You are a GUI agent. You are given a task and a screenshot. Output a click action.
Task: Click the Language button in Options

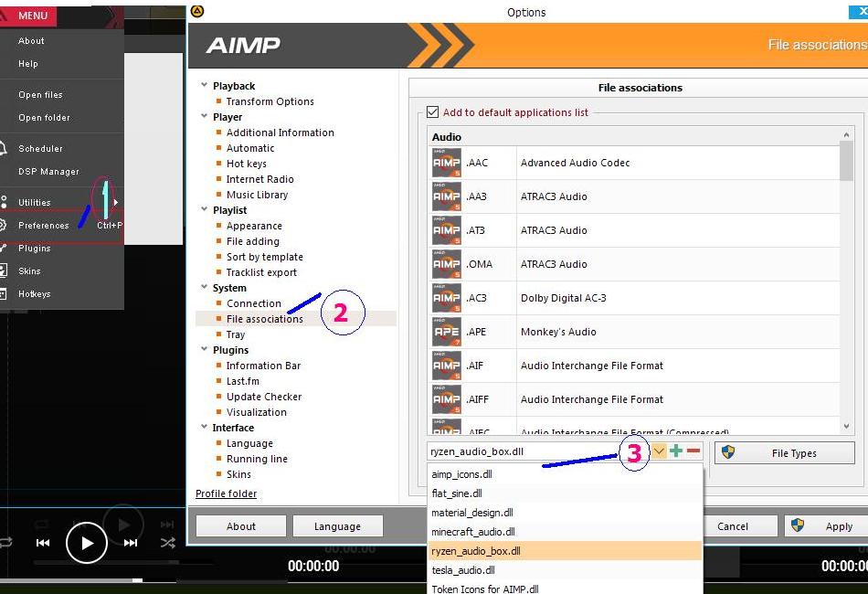338,526
